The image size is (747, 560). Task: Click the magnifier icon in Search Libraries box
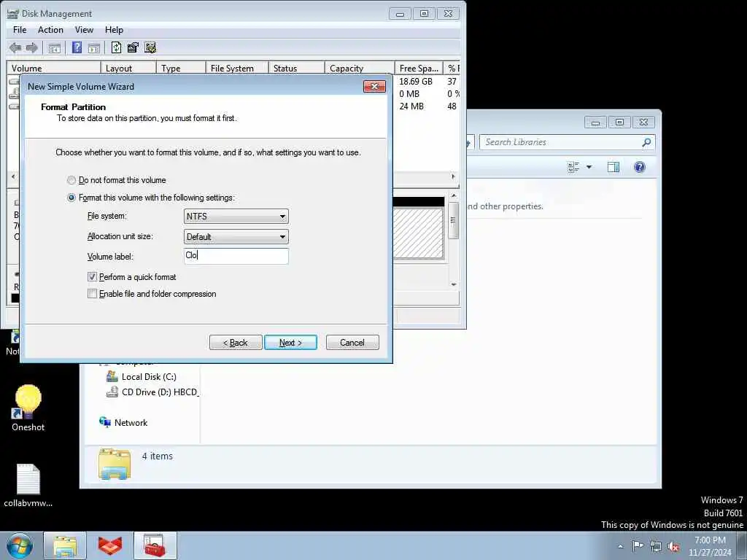pos(646,142)
